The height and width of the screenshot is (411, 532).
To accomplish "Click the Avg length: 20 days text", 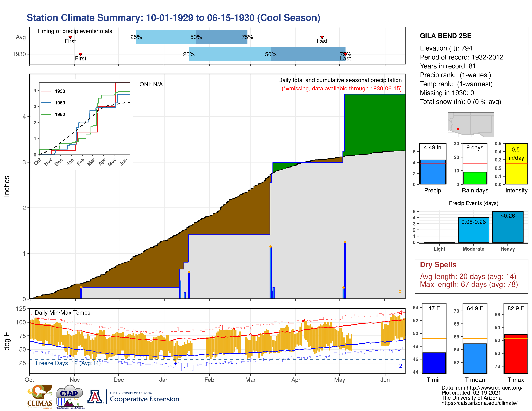I will (x=468, y=277).
